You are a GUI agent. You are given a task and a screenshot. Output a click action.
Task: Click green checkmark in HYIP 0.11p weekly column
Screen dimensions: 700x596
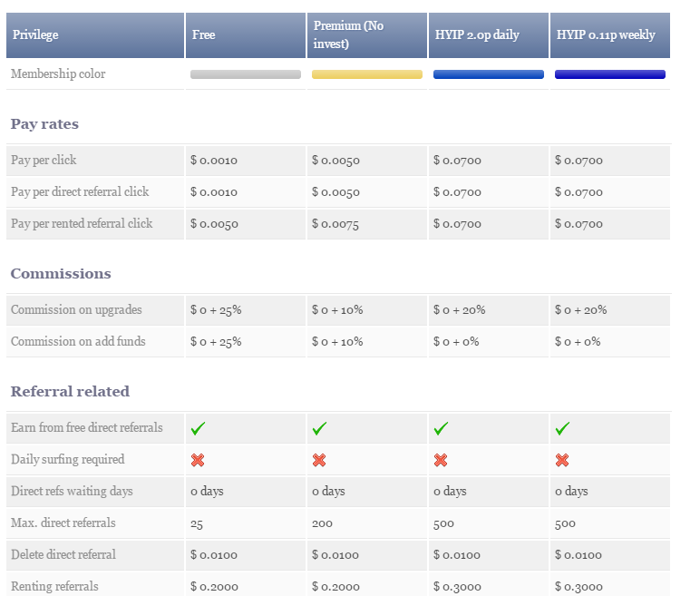coord(562,428)
